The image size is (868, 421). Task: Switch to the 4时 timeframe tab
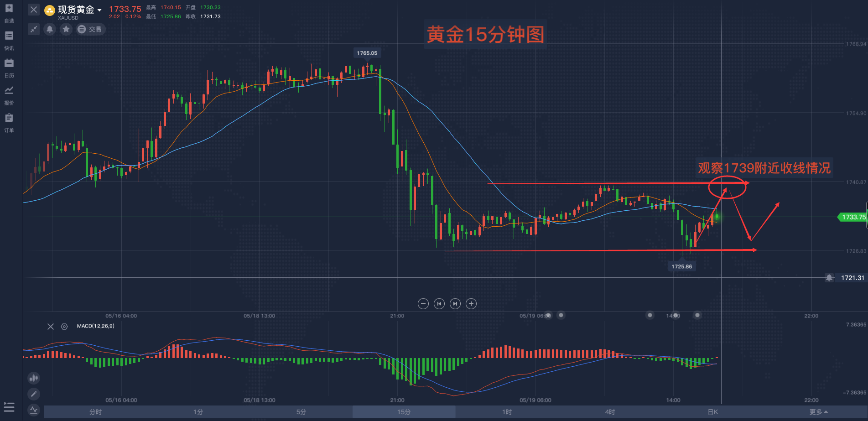[x=610, y=412]
